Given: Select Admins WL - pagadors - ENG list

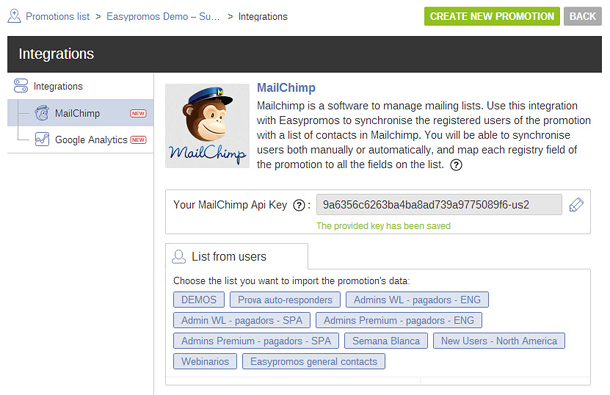Looking at the screenshot, I should [x=417, y=300].
